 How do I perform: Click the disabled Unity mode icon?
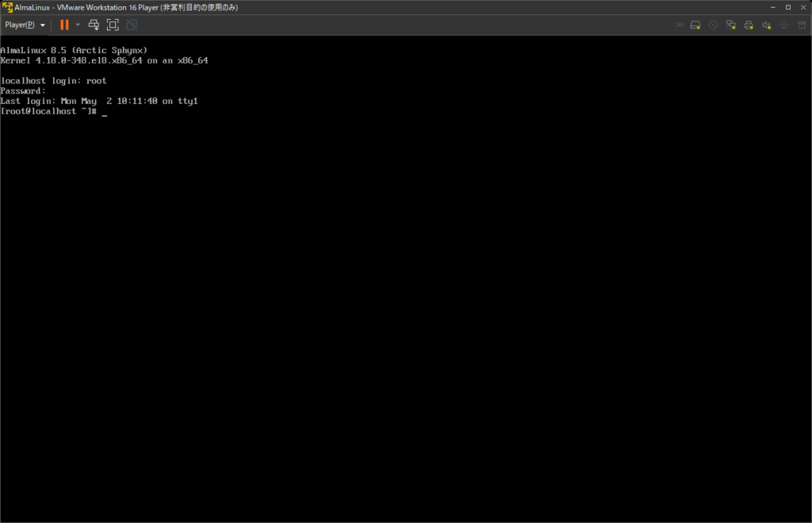(132, 25)
